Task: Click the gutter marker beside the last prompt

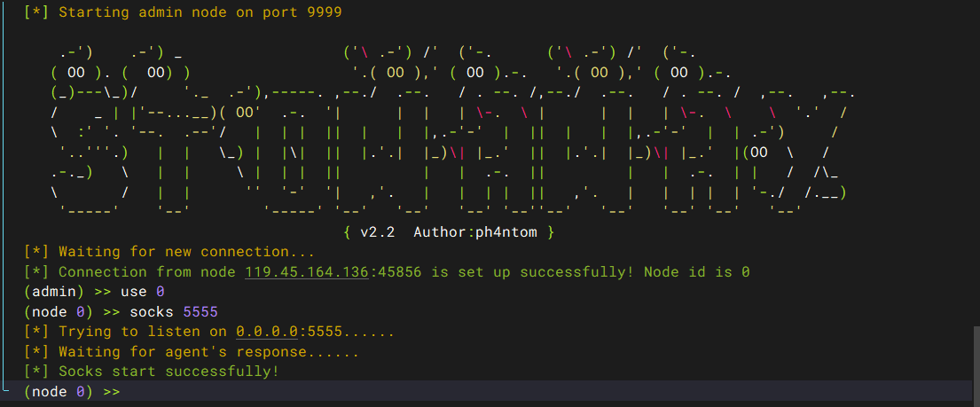Action: (x=7, y=388)
